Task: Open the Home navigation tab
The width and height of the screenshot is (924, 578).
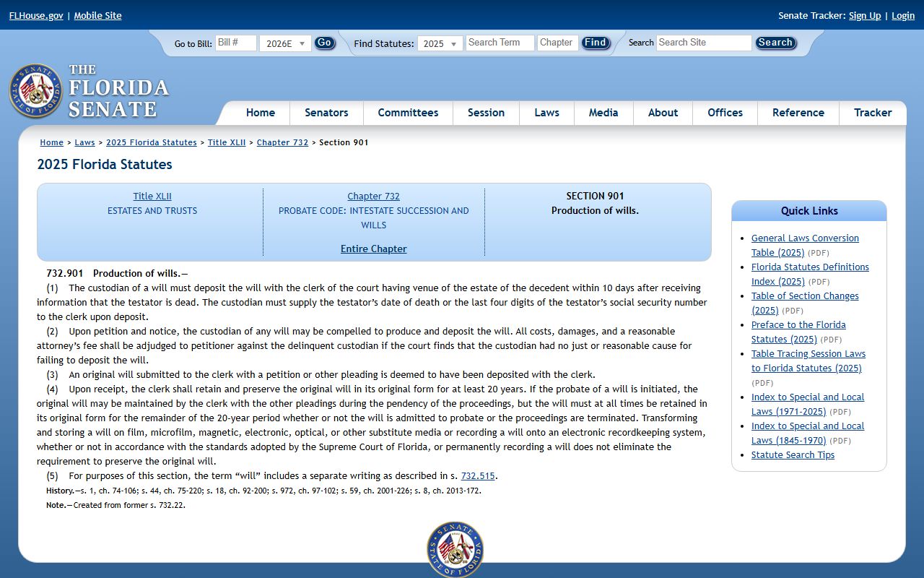Action: 261,113
